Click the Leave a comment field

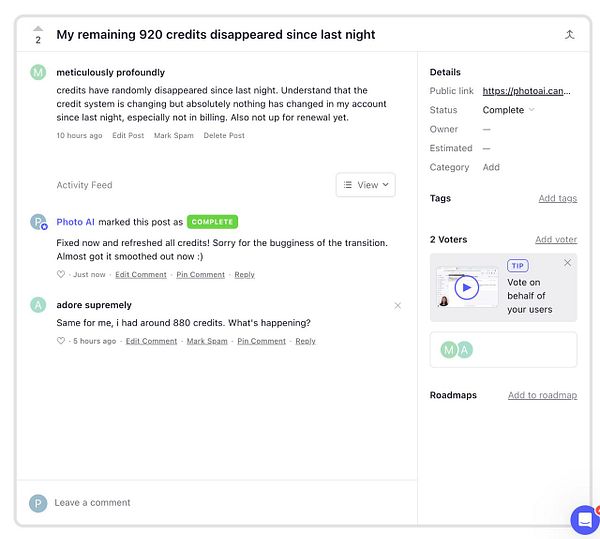(217, 503)
